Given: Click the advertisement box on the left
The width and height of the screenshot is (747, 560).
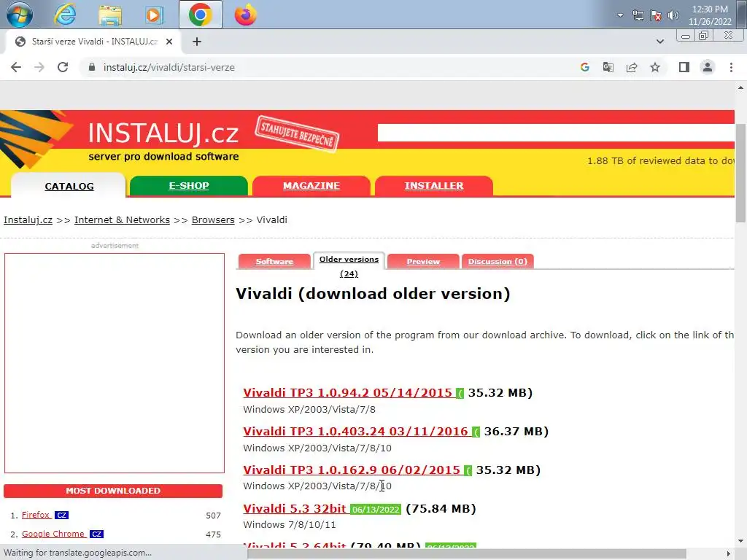Looking at the screenshot, I should point(115,363).
